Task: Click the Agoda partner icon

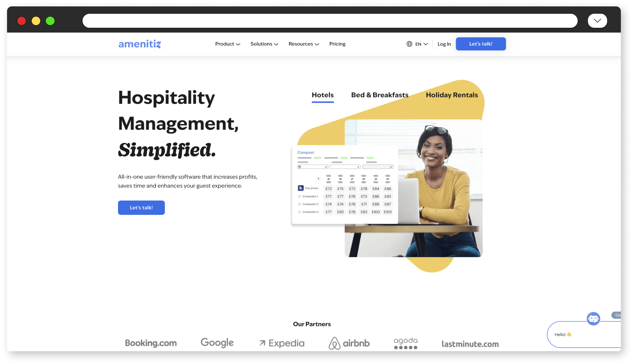Action: tap(406, 343)
